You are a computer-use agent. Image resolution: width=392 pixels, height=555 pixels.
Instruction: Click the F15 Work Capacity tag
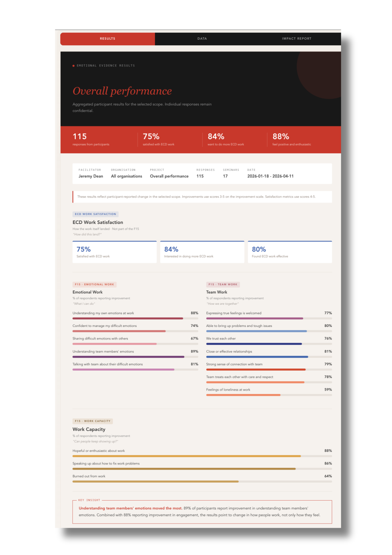[x=93, y=421]
